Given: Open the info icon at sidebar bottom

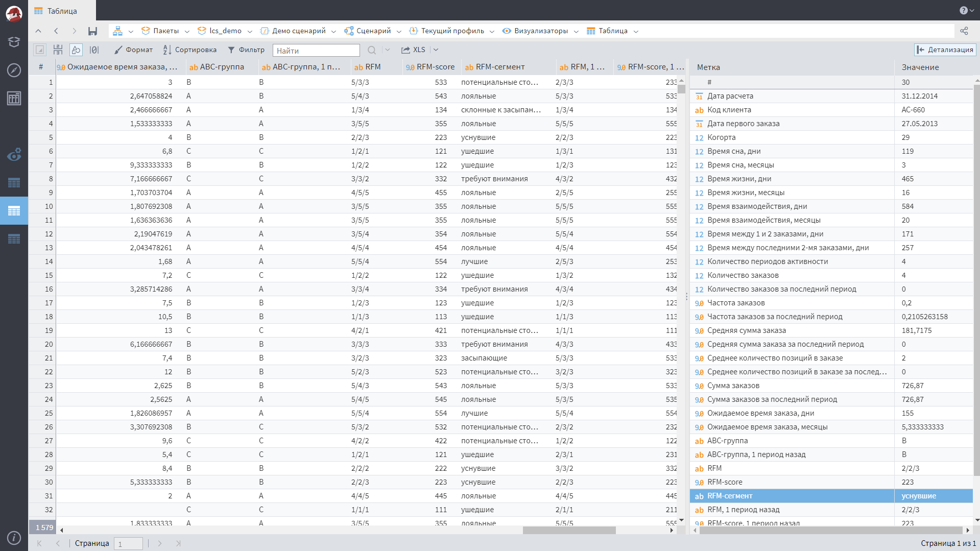Looking at the screenshot, I should coord(14,537).
